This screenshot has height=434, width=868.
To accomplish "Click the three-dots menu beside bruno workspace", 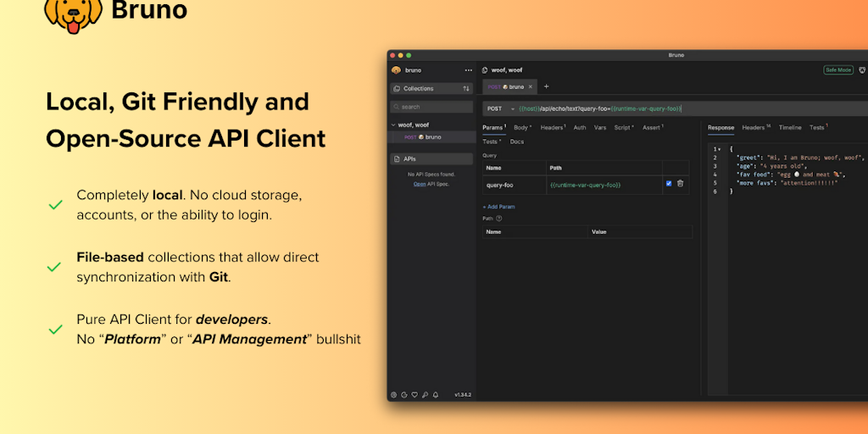I will click(x=468, y=70).
